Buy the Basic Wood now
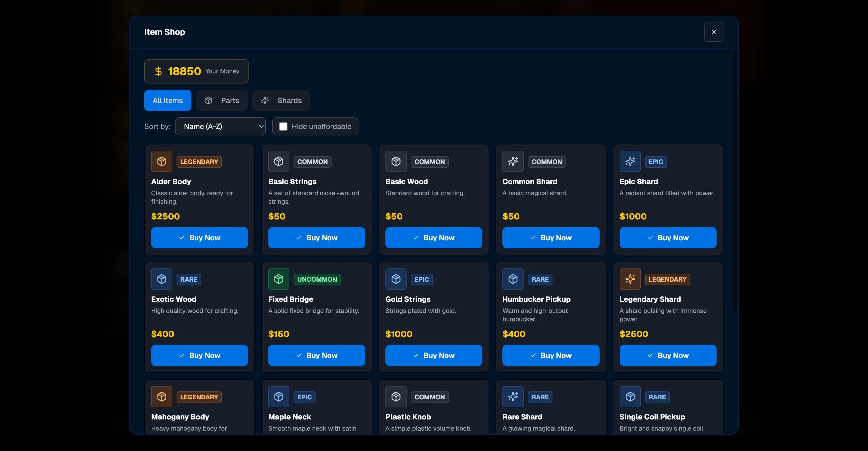 pos(434,238)
